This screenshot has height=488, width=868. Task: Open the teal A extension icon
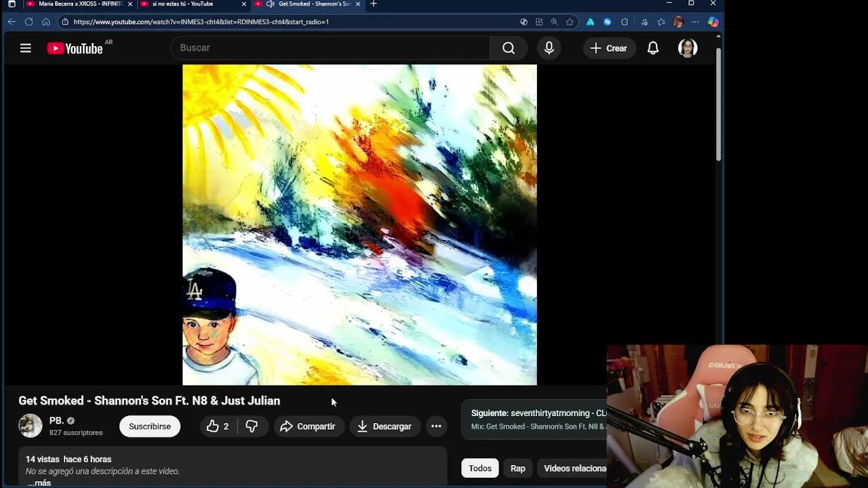coord(590,22)
